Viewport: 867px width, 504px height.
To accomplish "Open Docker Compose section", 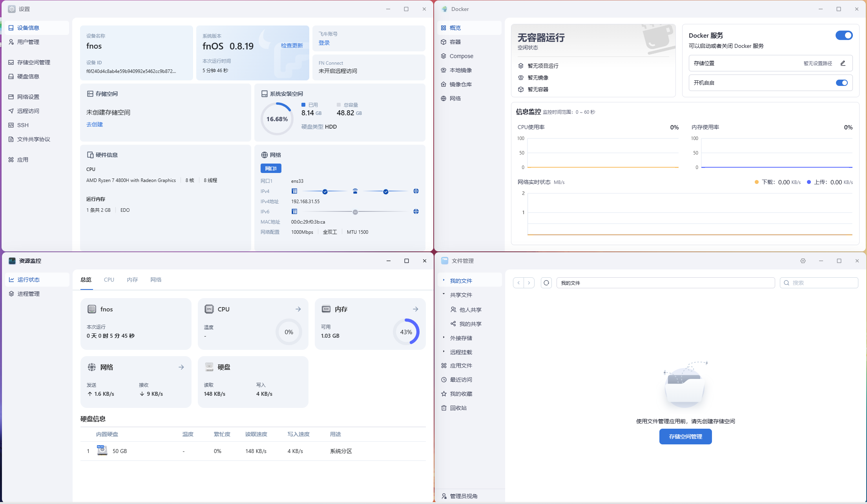I will [x=461, y=56].
